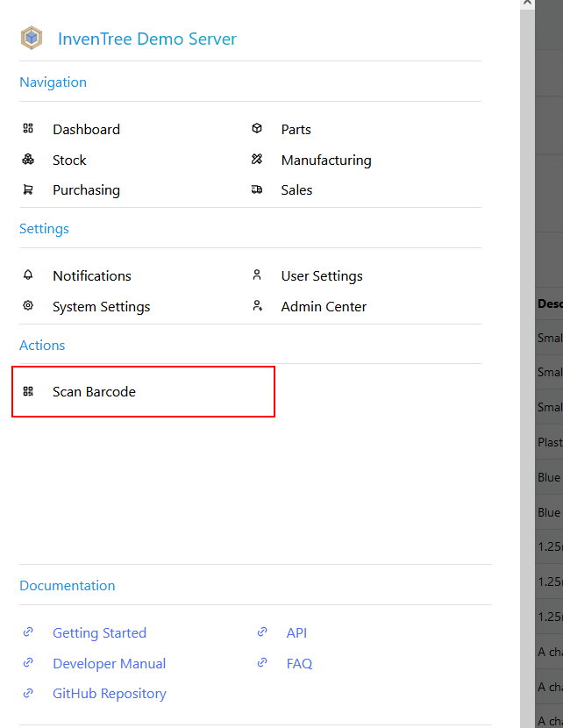Open the FAQ link
Screen dimensions: 563x728
(299, 663)
